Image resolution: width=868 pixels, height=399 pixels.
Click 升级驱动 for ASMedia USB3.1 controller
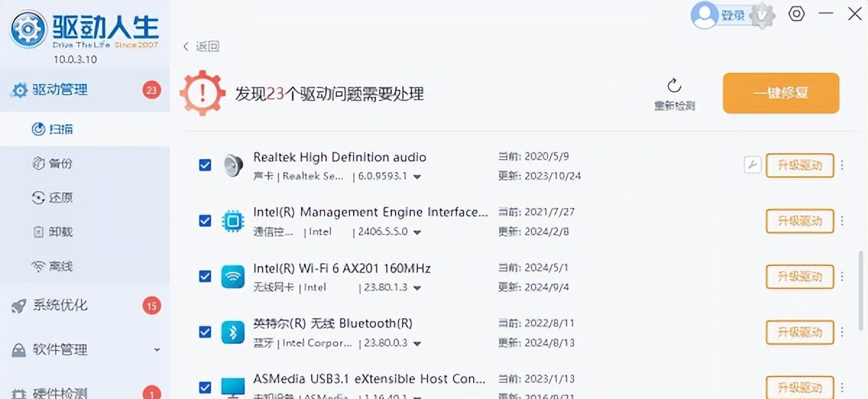coord(799,387)
